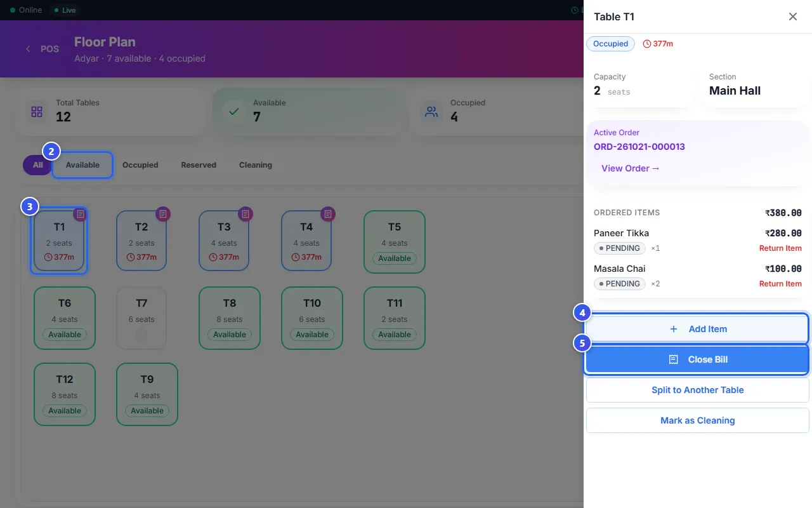Click the Available checkmark icon
The width and height of the screenshot is (812, 508).
click(234, 112)
